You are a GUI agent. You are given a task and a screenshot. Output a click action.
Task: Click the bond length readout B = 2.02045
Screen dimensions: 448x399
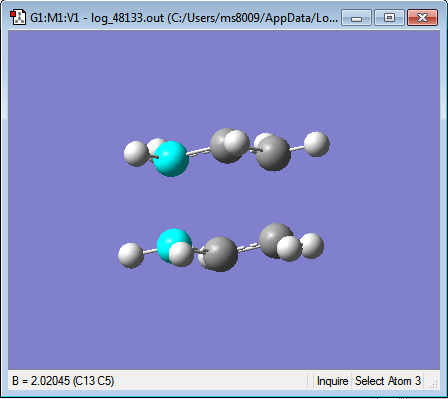coord(63,380)
